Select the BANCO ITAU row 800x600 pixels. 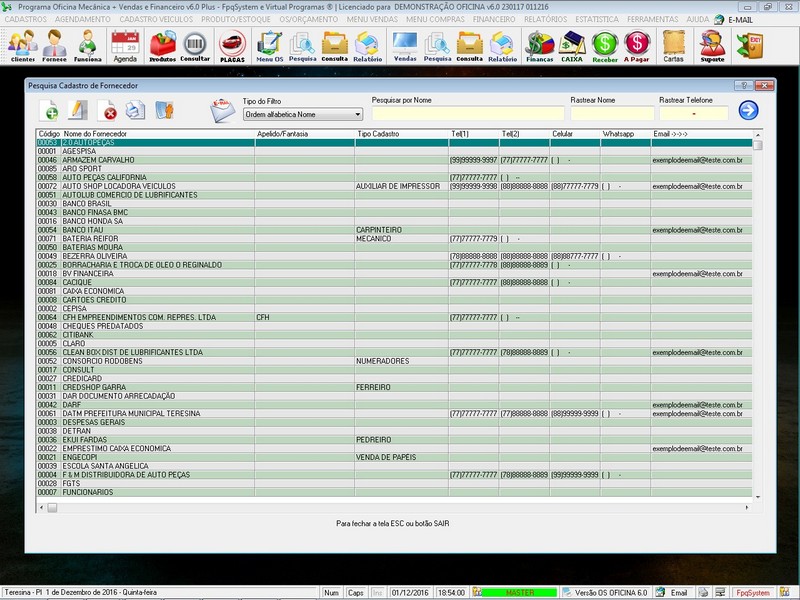point(394,230)
